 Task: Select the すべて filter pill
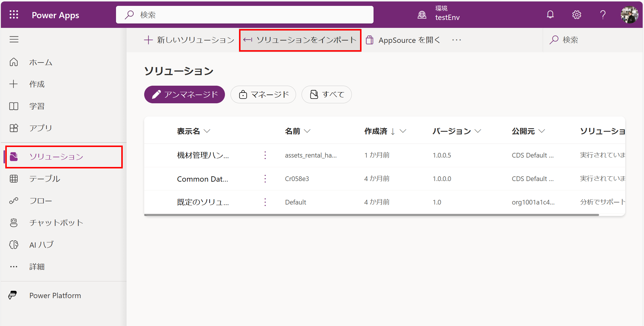pos(327,94)
